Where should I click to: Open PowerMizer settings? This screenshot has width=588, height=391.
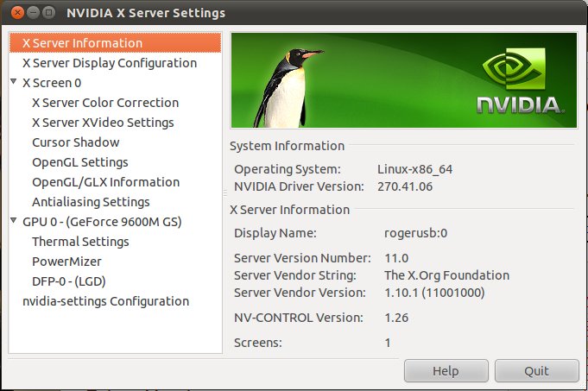tap(66, 262)
